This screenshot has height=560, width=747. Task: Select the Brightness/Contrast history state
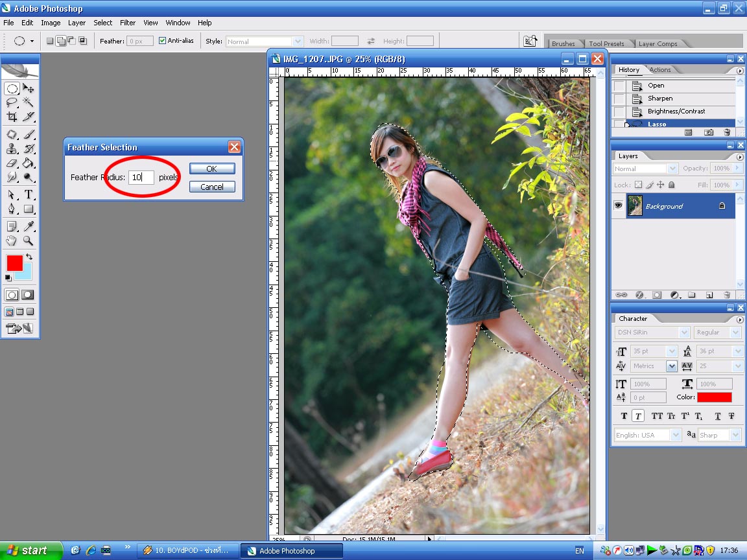(676, 111)
